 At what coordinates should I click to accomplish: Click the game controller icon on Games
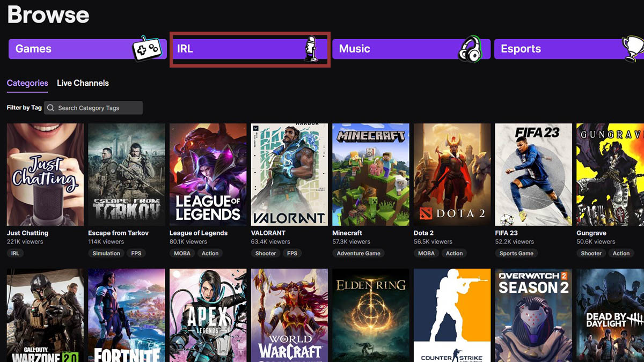point(146,49)
